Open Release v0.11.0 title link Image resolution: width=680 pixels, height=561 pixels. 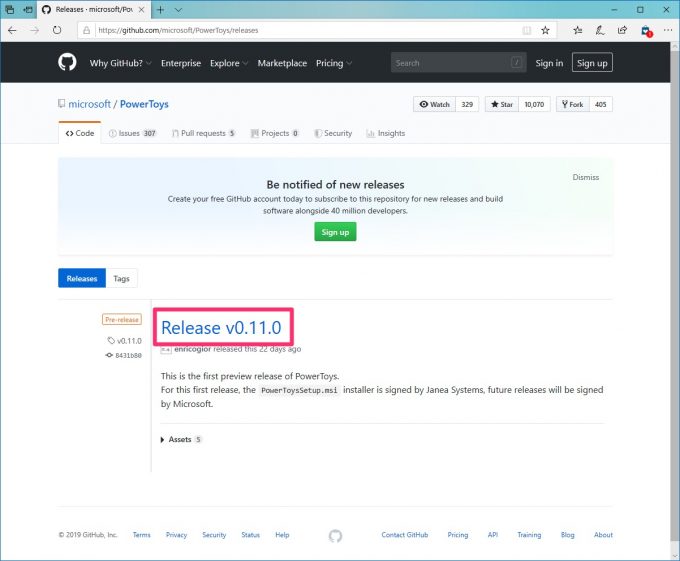tap(221, 328)
